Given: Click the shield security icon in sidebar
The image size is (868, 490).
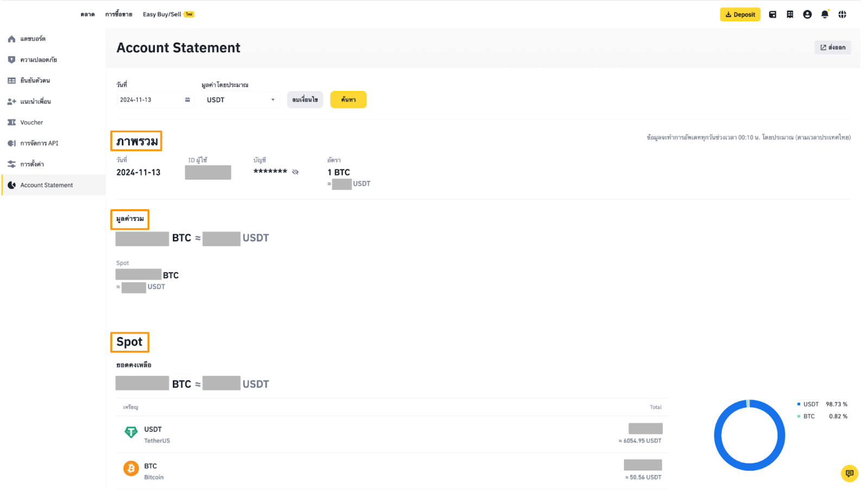Looking at the screenshot, I should [11, 60].
